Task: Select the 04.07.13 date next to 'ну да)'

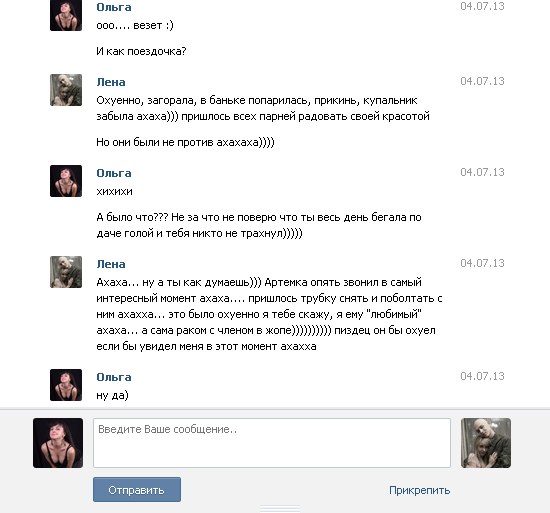Action: point(482,376)
